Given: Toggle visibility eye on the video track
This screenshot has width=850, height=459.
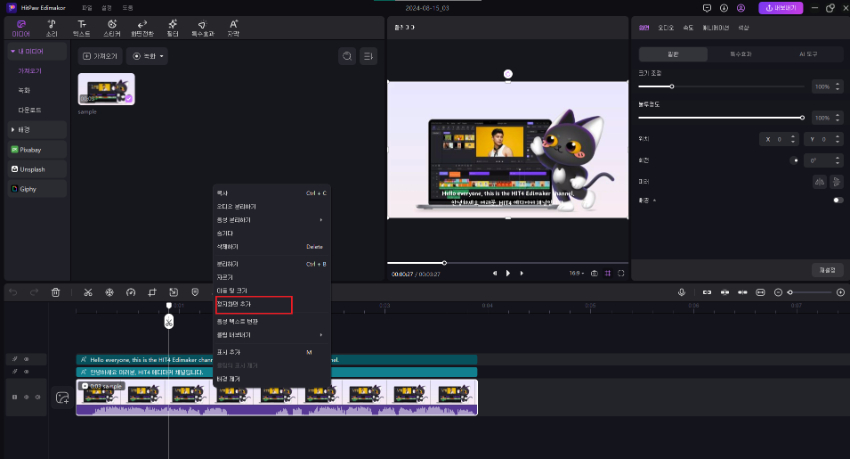Looking at the screenshot, I should (x=26, y=397).
